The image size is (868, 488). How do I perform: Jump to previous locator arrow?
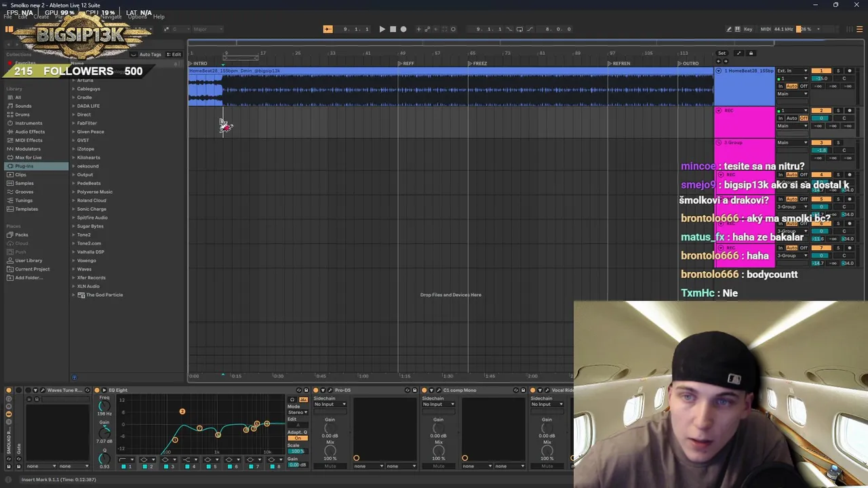[719, 61]
